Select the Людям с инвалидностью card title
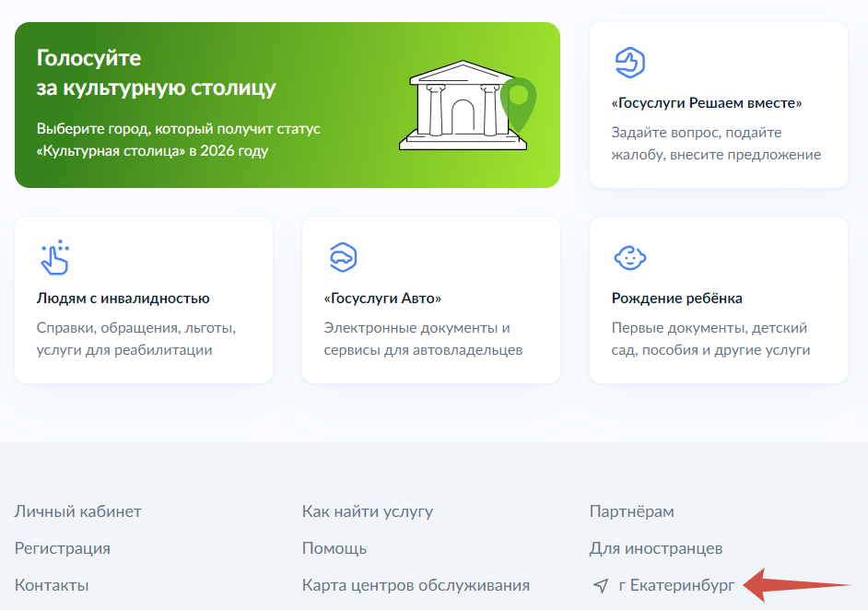The height and width of the screenshot is (610, 868). (x=123, y=299)
